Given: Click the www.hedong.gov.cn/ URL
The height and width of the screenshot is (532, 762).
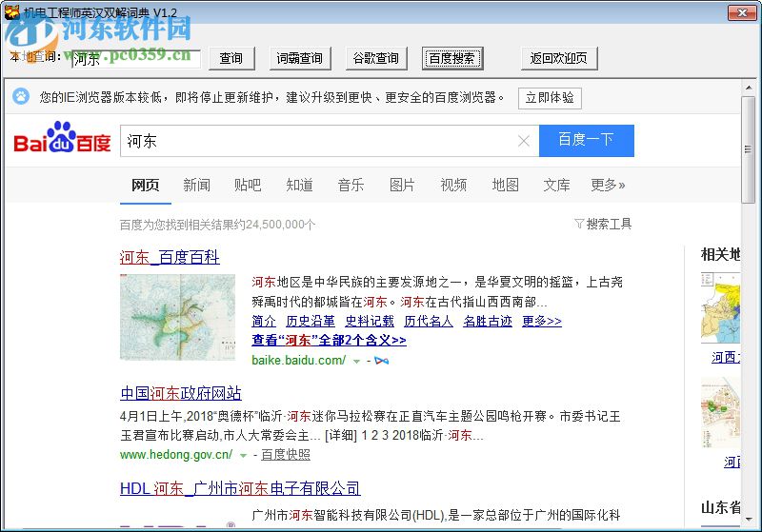Looking at the screenshot, I should coord(176,455).
